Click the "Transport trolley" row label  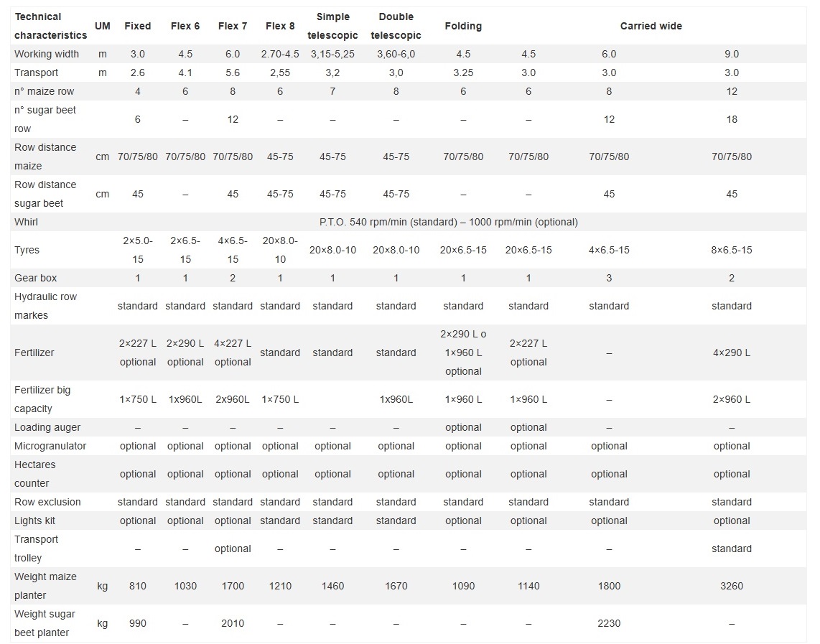(x=37, y=549)
